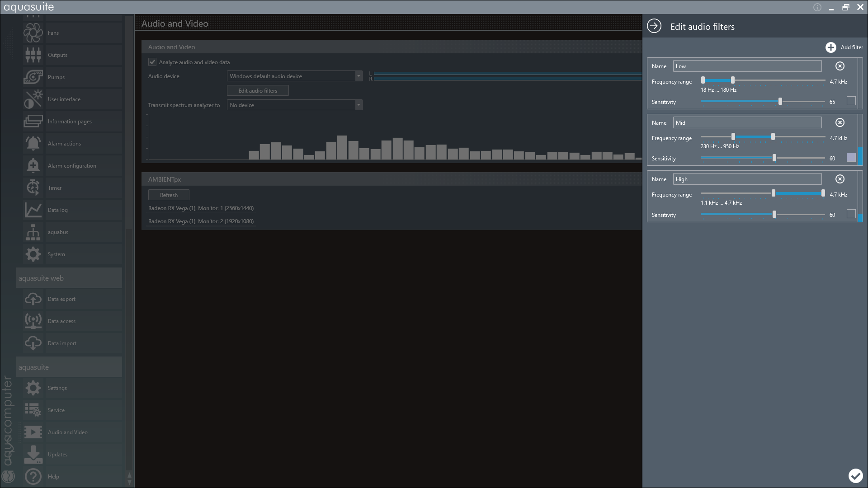Delete the Mid filter with X icon
This screenshot has width=868, height=488.
(x=840, y=122)
